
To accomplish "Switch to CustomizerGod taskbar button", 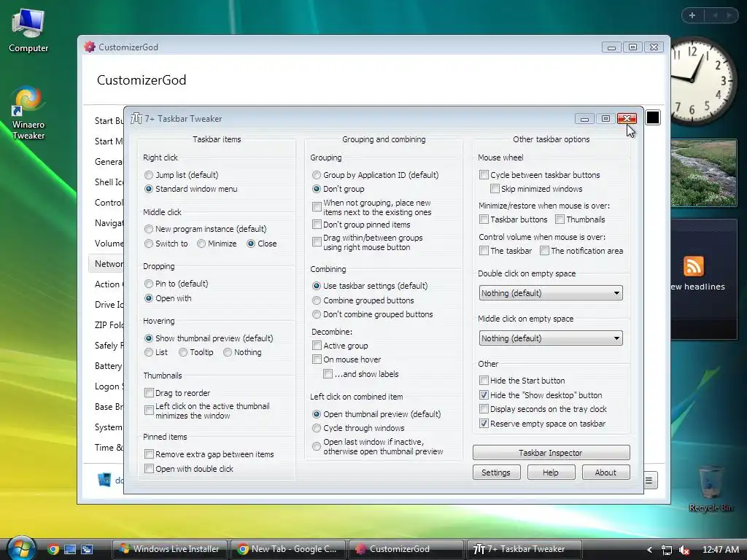I will 406,549.
